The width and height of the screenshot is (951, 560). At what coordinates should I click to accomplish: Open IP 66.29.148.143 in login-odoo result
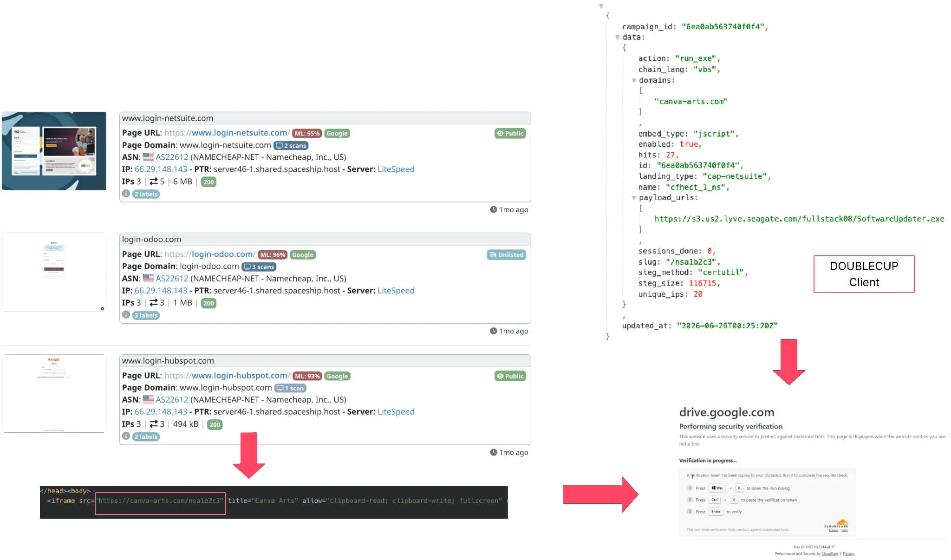[161, 290]
